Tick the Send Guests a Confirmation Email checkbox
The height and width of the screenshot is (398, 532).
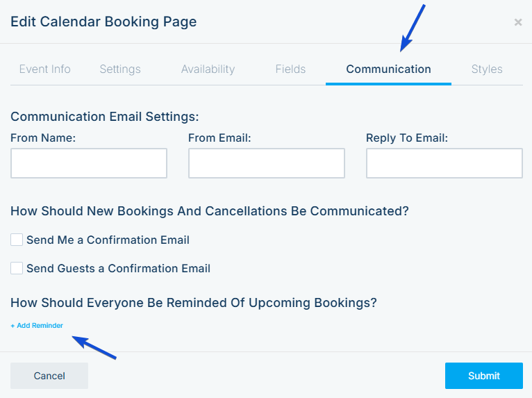tap(17, 268)
